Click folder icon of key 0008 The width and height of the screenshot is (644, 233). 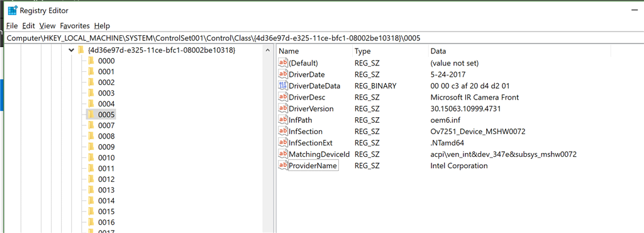point(91,136)
